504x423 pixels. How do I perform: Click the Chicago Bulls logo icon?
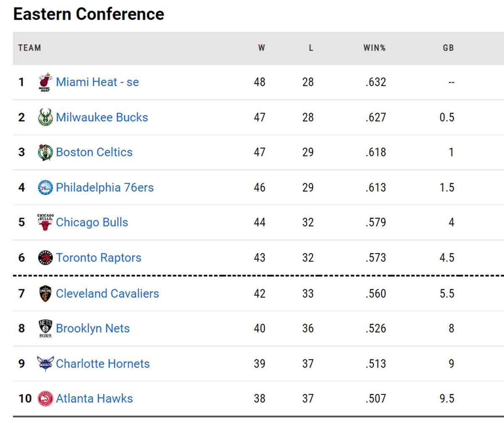point(45,222)
